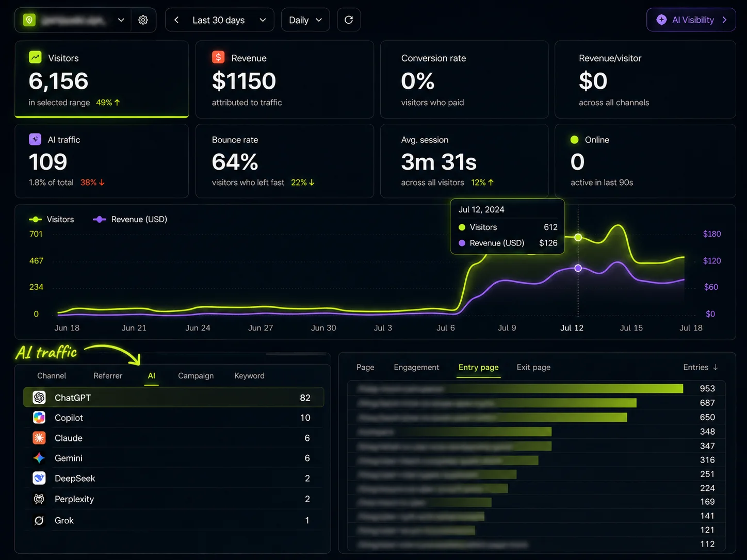
Task: Switch to the Engagement tab
Action: (416, 367)
